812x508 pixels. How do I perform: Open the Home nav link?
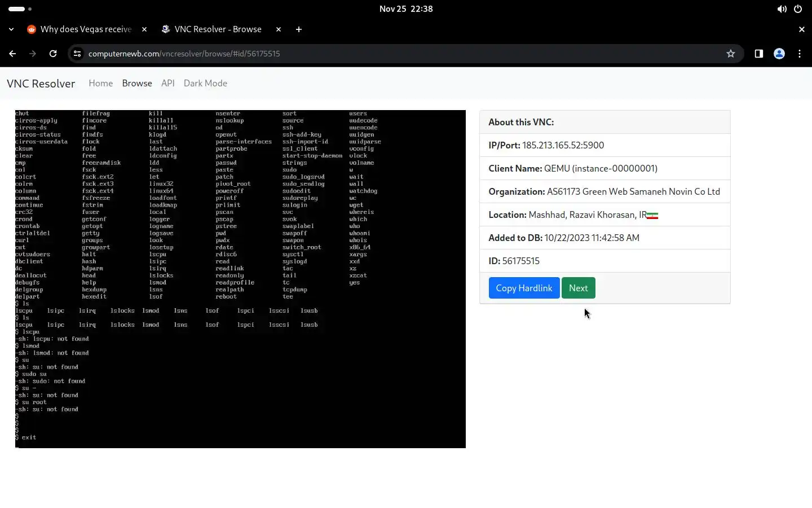pos(100,83)
